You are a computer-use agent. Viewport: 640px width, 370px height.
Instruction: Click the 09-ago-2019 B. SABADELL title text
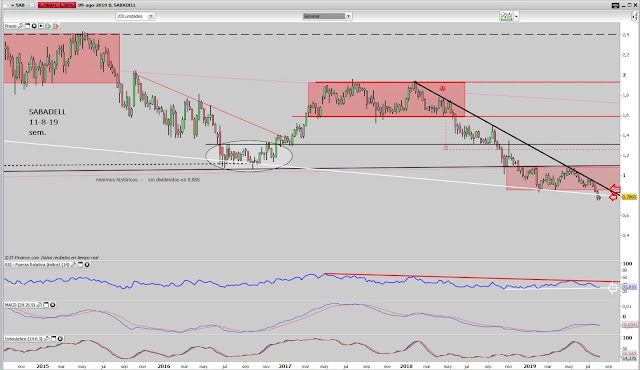coord(107,5)
